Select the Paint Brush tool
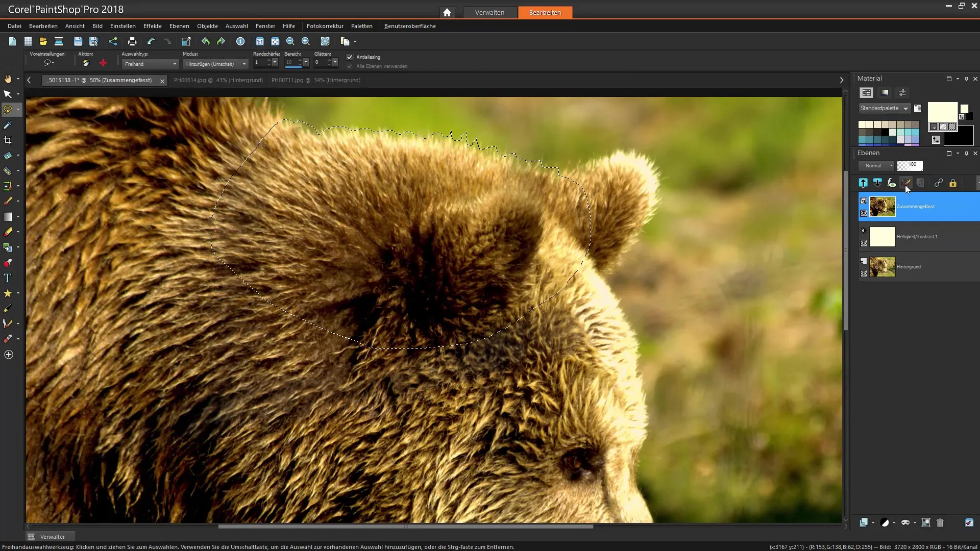 pyautogui.click(x=8, y=202)
